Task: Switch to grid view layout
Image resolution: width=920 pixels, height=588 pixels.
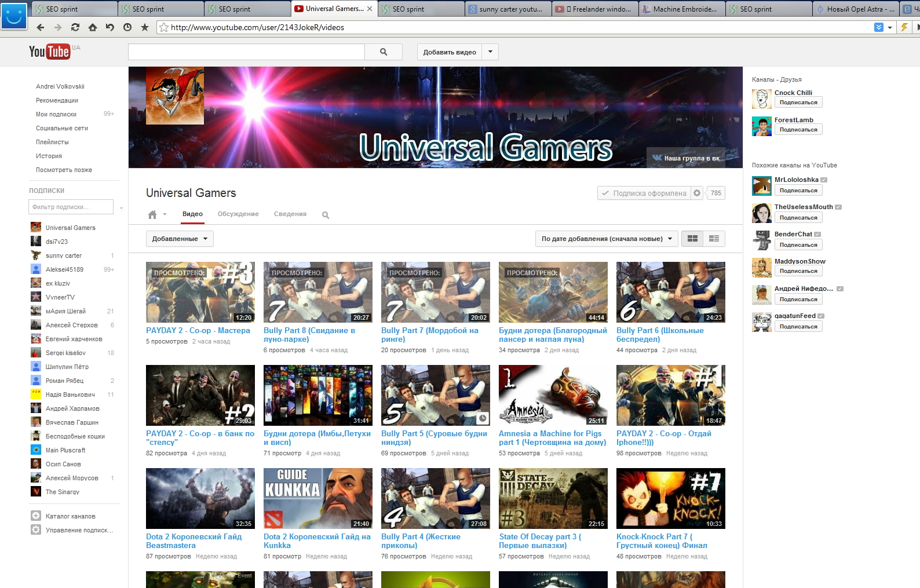Action: click(692, 239)
